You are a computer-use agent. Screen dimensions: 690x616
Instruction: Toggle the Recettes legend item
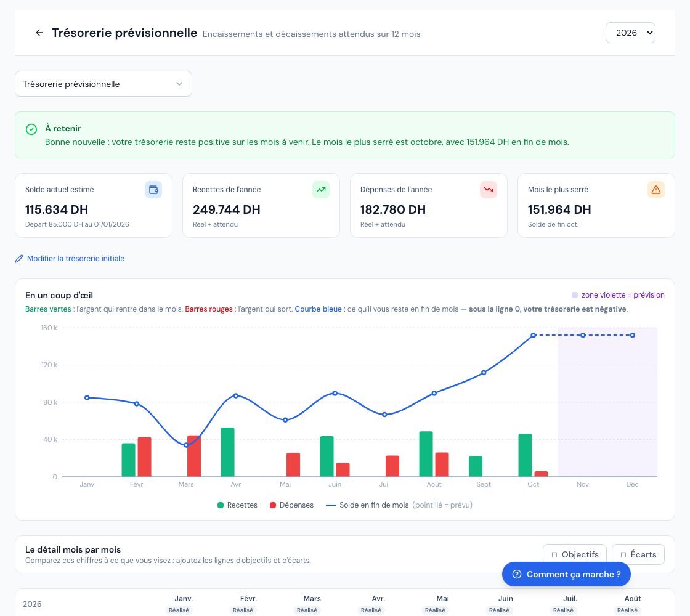[237, 505]
